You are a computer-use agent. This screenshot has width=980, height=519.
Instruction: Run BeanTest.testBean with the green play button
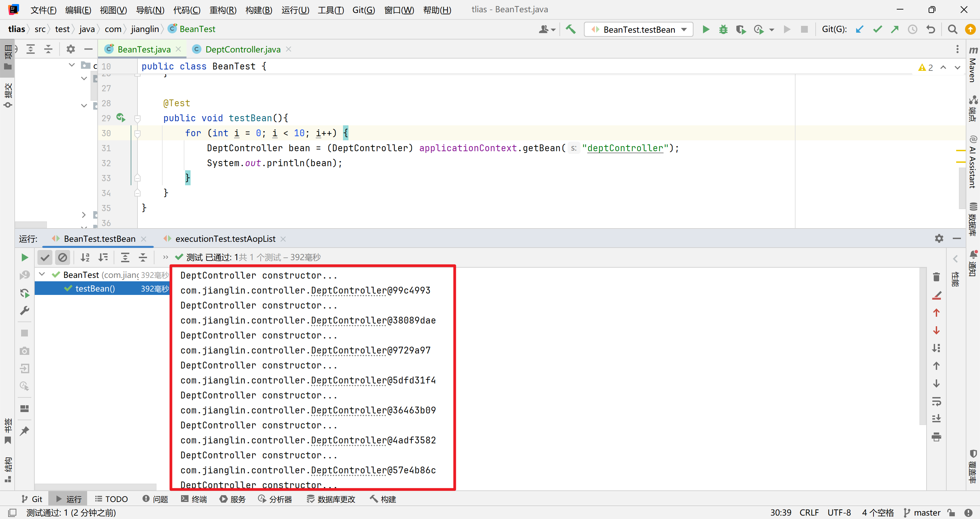[x=706, y=29]
